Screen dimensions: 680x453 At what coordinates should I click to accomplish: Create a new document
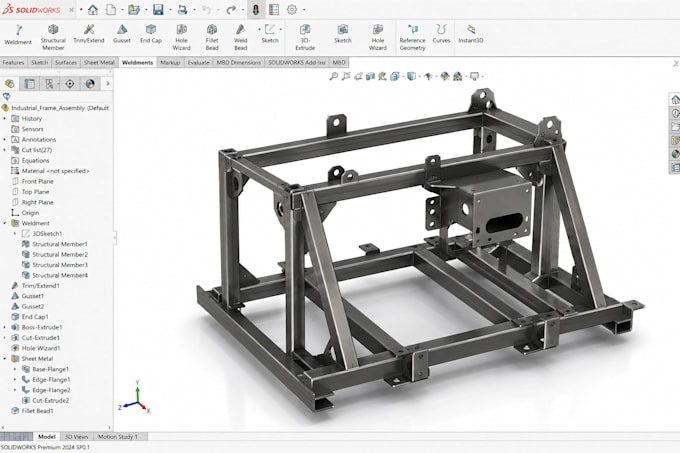point(111,9)
